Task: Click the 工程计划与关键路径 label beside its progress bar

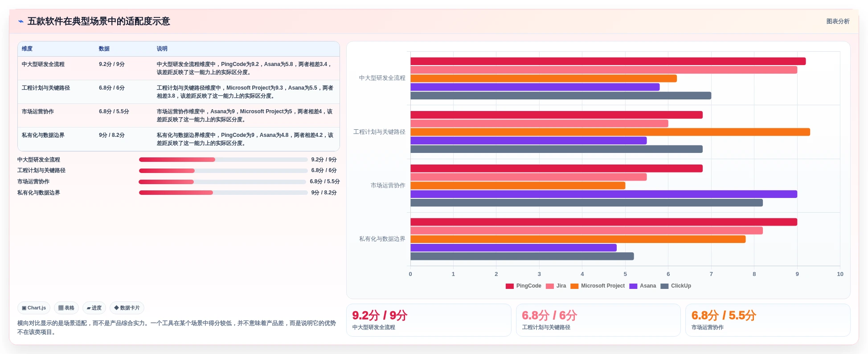Action: [41, 171]
